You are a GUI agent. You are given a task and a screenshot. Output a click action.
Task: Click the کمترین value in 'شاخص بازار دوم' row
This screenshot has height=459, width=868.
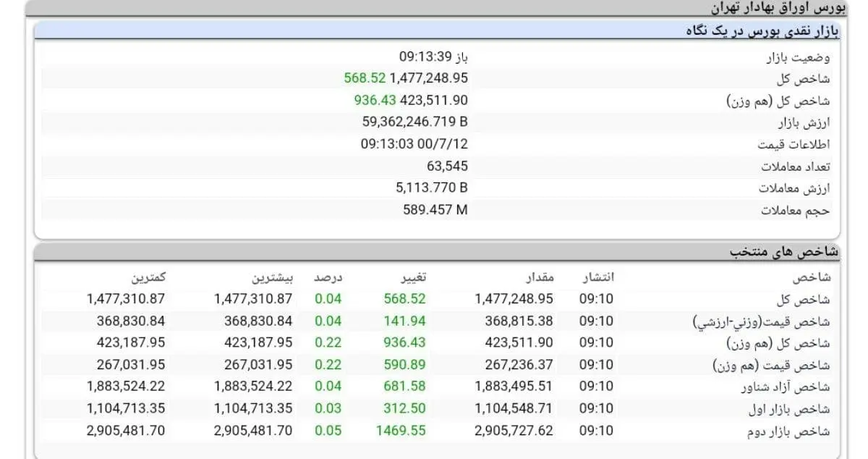pyautogui.click(x=126, y=430)
